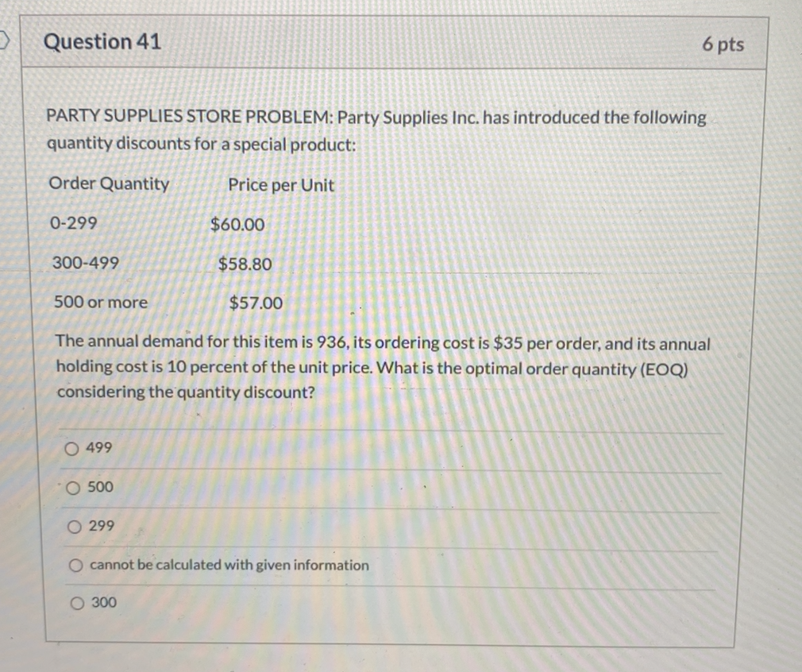Click the 'cannot be calculated' answer text
Viewport: 802px width, 672px height.
(x=230, y=565)
